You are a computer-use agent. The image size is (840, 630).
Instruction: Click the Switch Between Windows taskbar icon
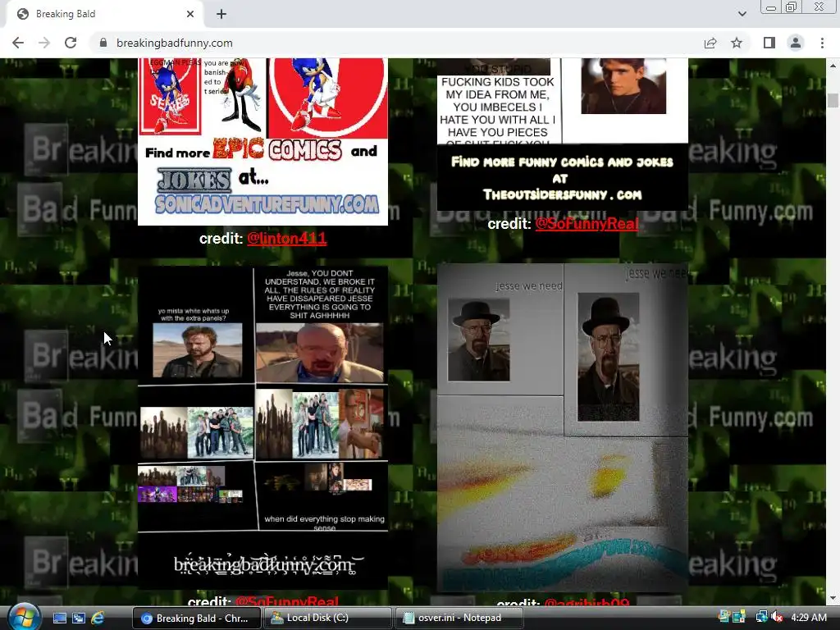[x=79, y=619]
